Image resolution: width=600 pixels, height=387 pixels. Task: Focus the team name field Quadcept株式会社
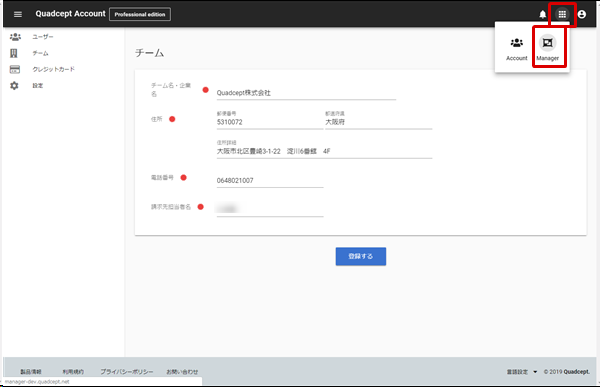coord(306,93)
